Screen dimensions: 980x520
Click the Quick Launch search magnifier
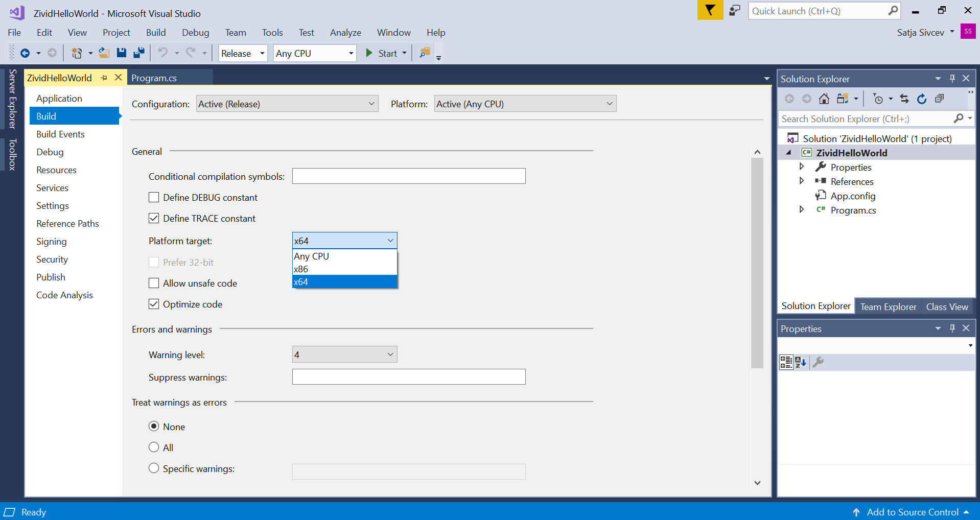893,11
